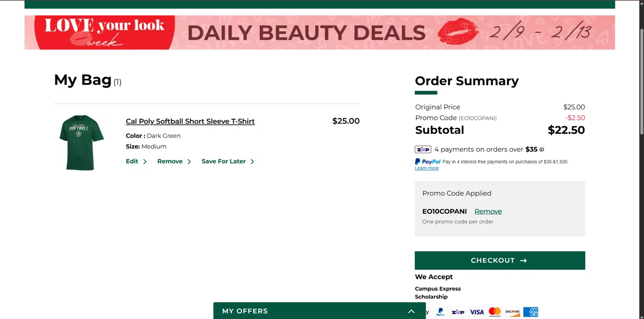Click PayPal Learn more link

(x=426, y=168)
